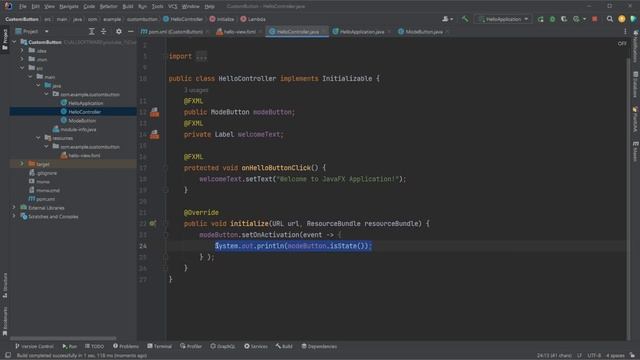
Task: Open the Run tool window
Action: click(x=70, y=346)
